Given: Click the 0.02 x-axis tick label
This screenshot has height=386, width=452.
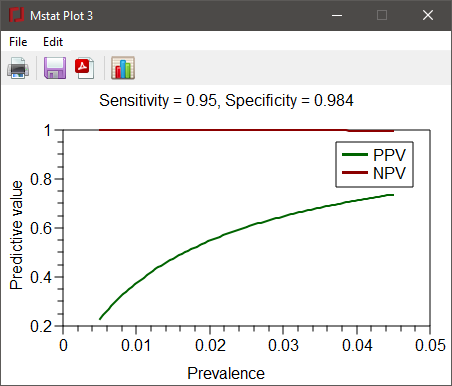Looking at the screenshot, I should (x=210, y=345).
